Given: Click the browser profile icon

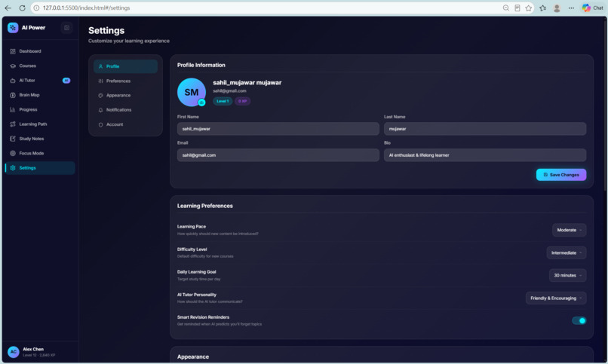Looking at the screenshot, I should [x=557, y=8].
